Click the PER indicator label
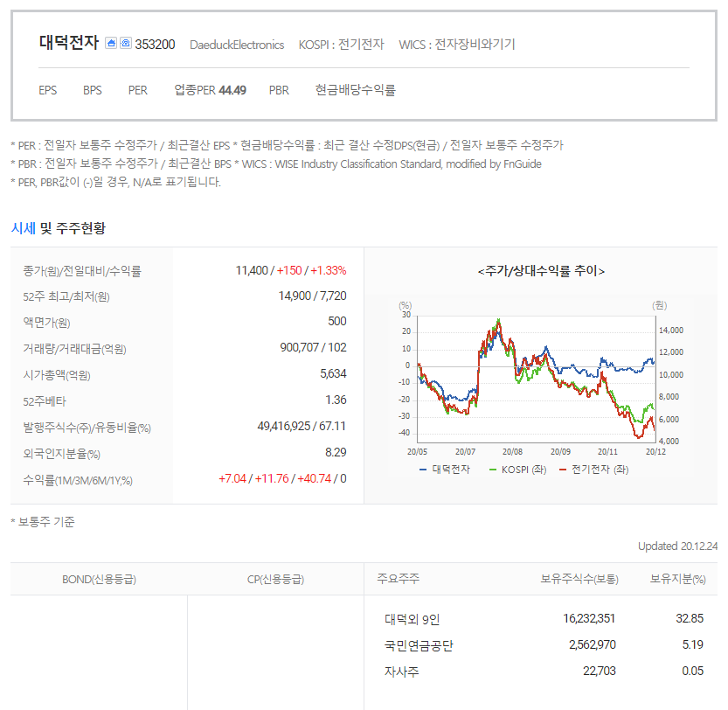The height and width of the screenshot is (710, 728). click(x=138, y=90)
